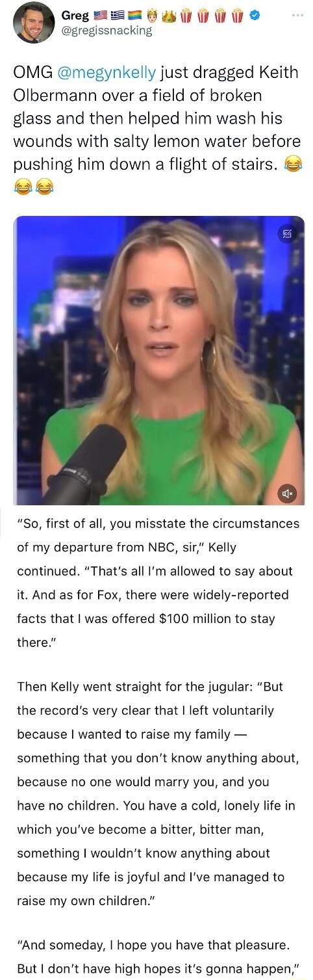Image resolution: width=313 pixels, height=980 pixels.
Task: Click the 'went straight for the jugular' paragraph
Action: [157, 793]
